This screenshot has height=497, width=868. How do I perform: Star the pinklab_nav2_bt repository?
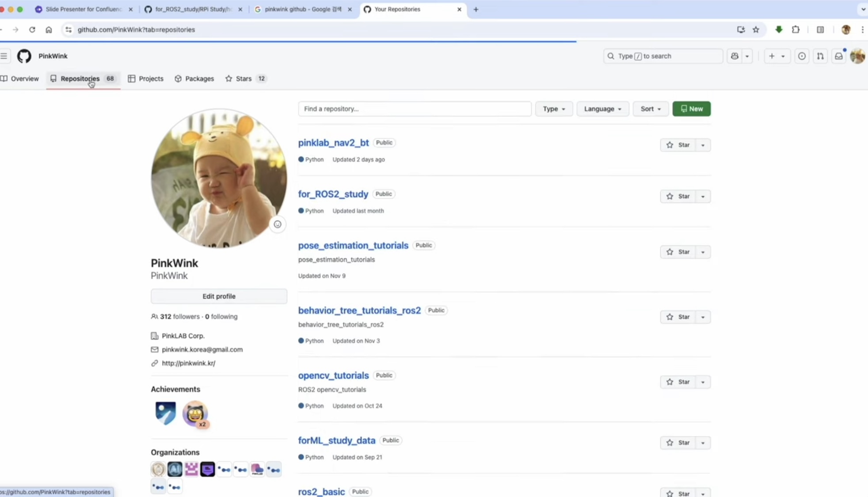pos(678,145)
